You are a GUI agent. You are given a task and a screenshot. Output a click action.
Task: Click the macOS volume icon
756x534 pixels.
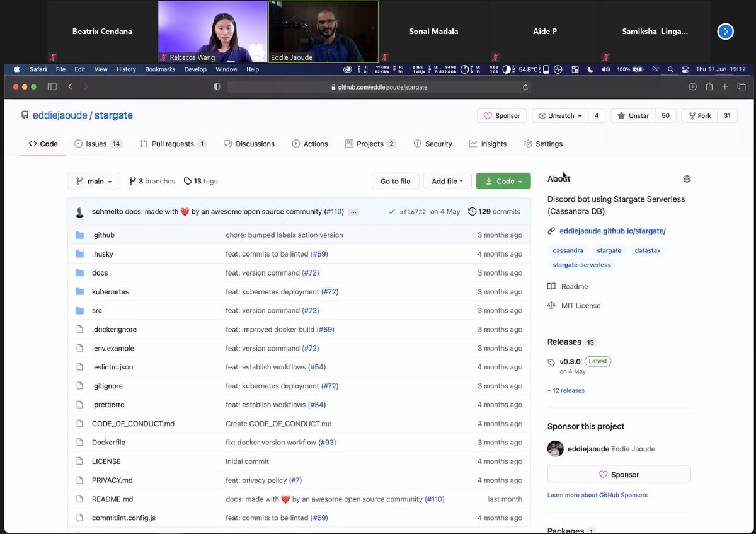(x=605, y=69)
